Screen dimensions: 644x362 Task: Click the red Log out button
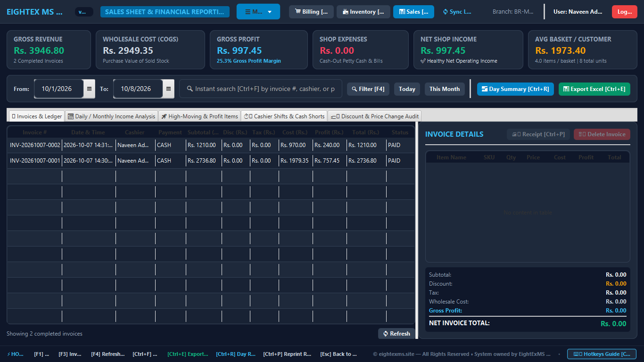pyautogui.click(x=625, y=12)
